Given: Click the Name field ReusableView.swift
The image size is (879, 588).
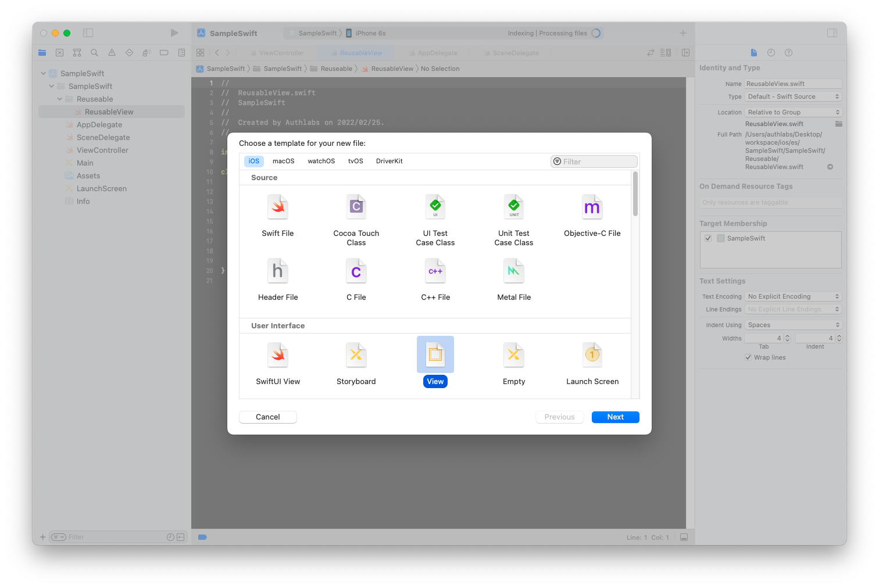Looking at the screenshot, I should (793, 84).
